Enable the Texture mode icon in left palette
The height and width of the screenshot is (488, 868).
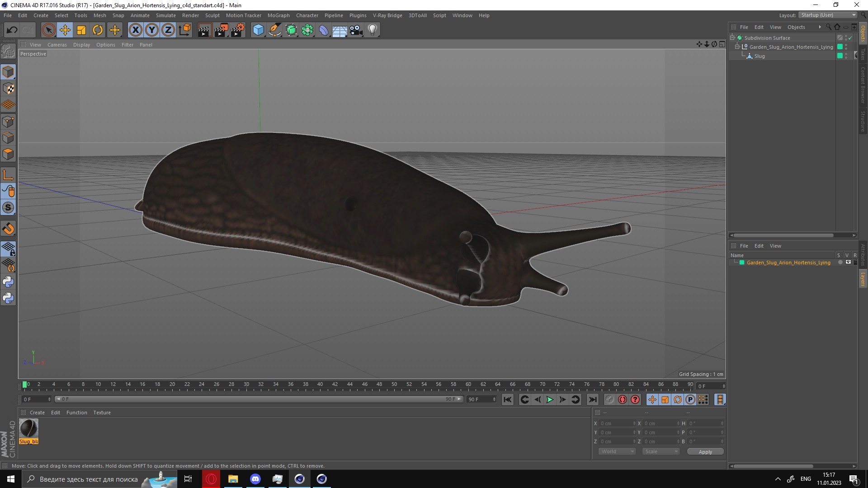[8, 89]
